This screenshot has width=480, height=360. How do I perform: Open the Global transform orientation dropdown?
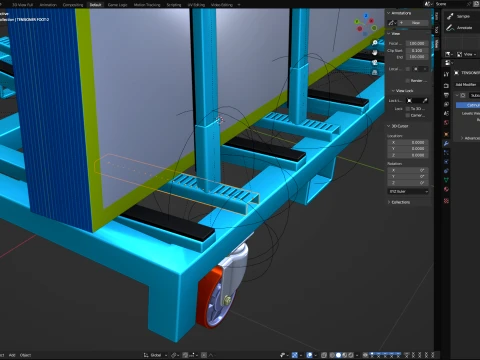[x=155, y=355]
